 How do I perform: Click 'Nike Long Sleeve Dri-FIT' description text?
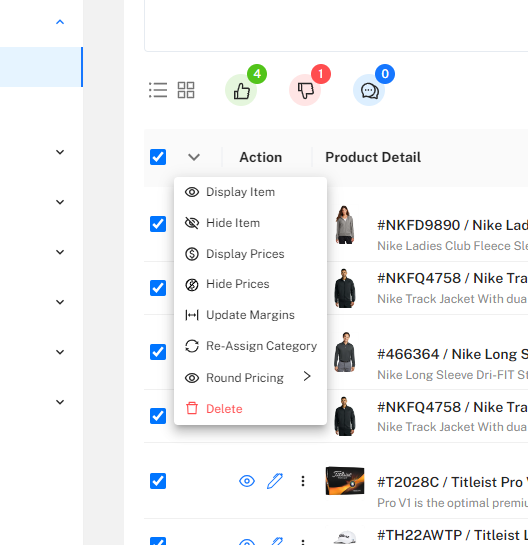[x=453, y=375]
